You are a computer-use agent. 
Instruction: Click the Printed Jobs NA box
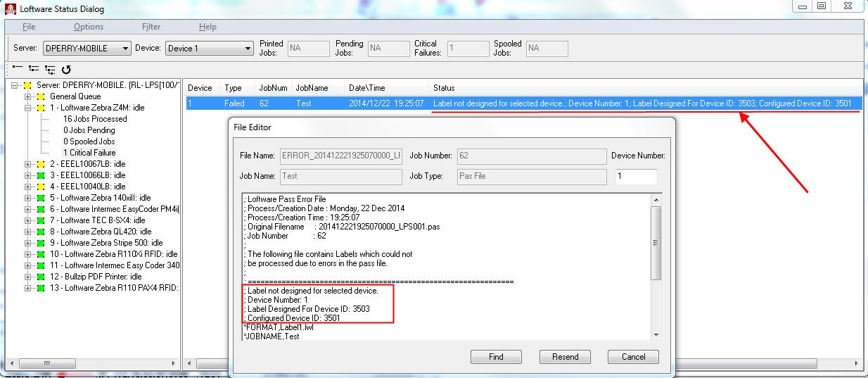pos(308,49)
